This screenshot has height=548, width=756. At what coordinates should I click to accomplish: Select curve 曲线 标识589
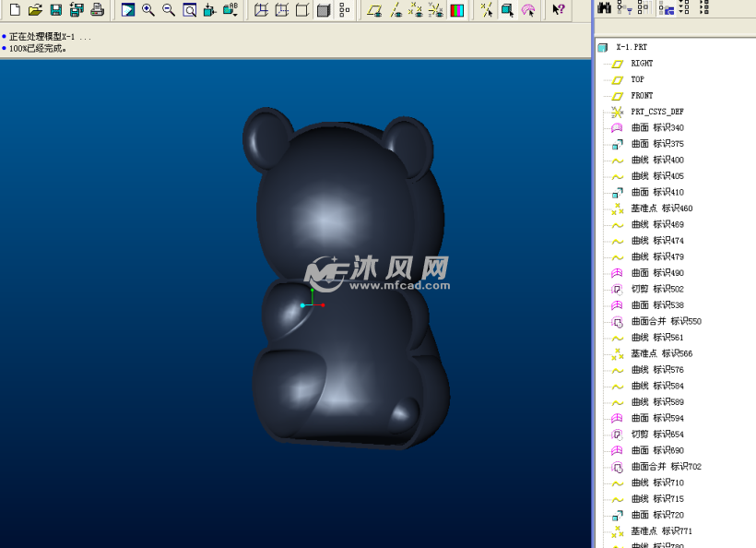click(657, 402)
